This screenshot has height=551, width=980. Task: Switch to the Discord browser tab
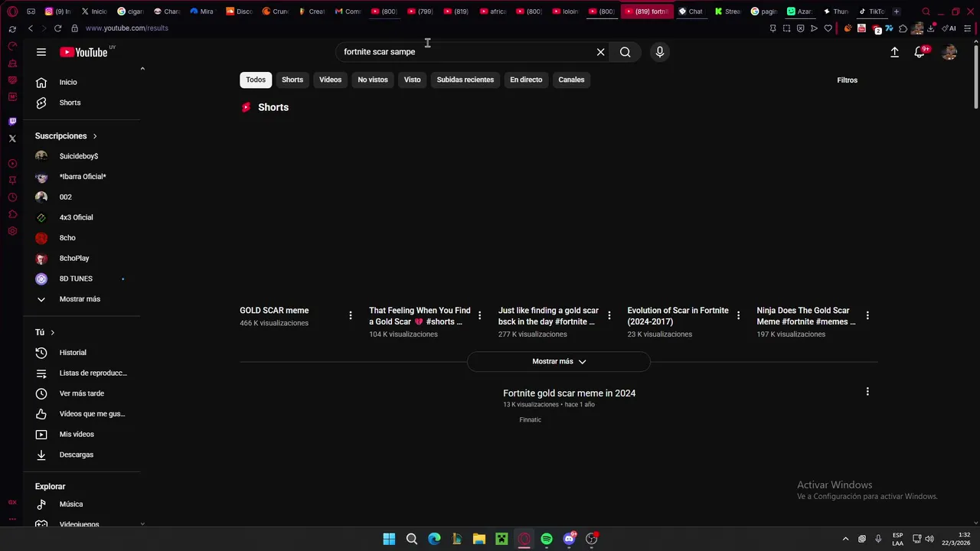coord(240,11)
